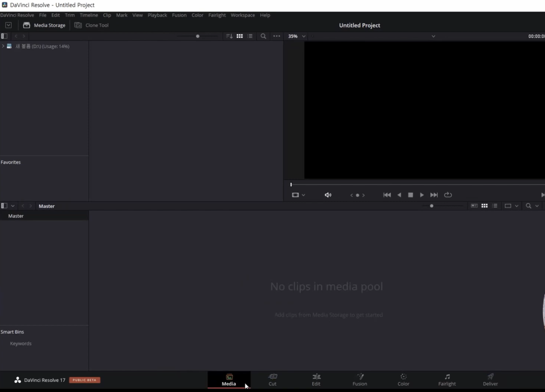Viewport: 545px width, 392px height.
Task: Open the Workspace menu
Action: (242, 15)
